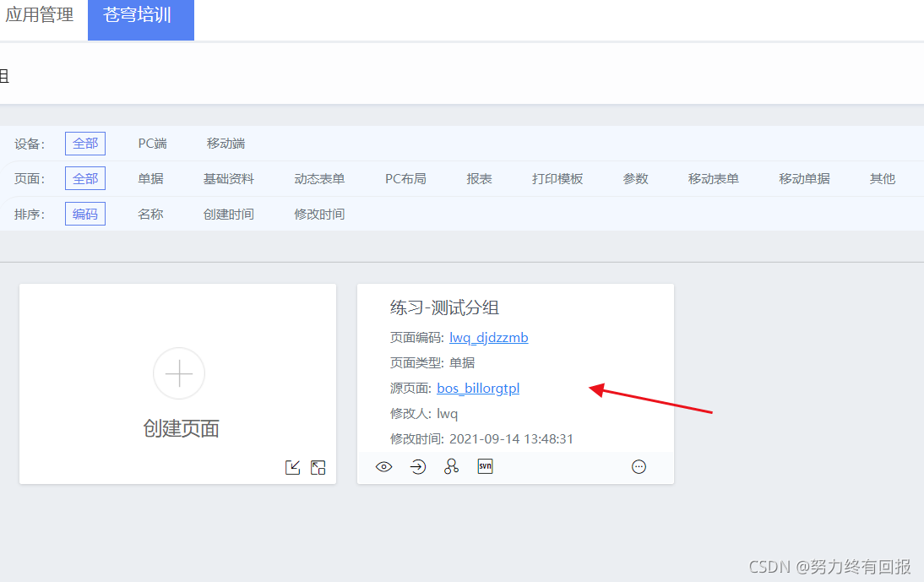Filter pages by PC布局
This screenshot has width=924, height=582.
click(x=405, y=179)
